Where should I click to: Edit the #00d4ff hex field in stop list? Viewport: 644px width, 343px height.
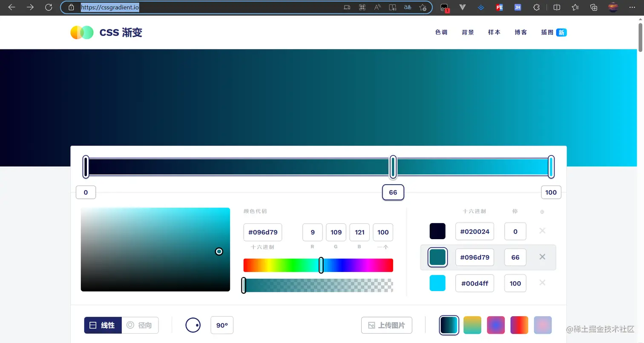pos(474,283)
